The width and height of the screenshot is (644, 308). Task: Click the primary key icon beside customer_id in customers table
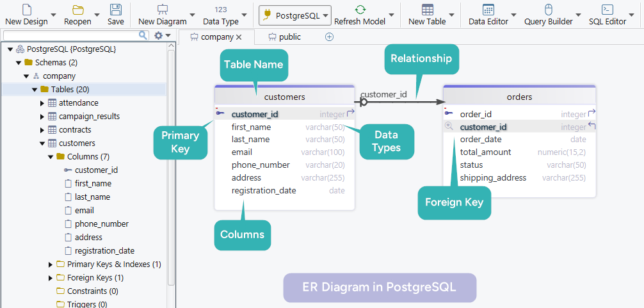pyautogui.click(x=220, y=113)
